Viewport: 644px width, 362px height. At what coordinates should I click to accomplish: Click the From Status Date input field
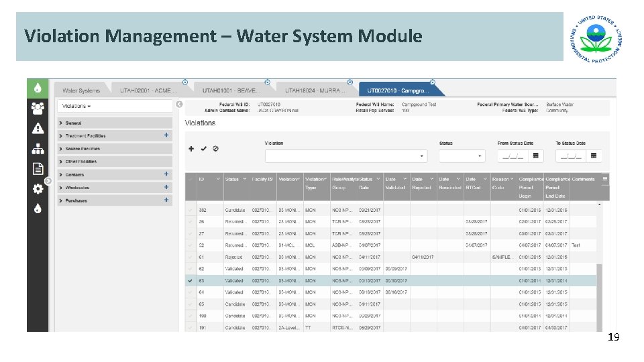(513, 156)
